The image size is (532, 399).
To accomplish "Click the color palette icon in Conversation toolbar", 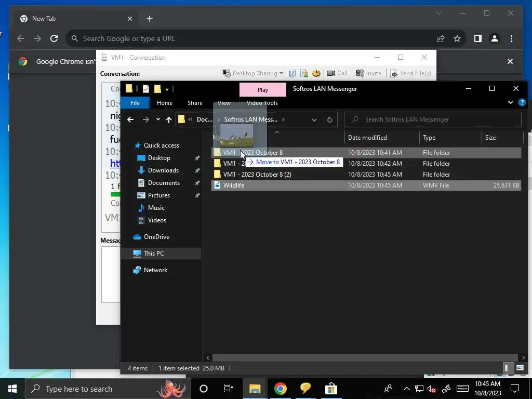I will tap(316, 73).
